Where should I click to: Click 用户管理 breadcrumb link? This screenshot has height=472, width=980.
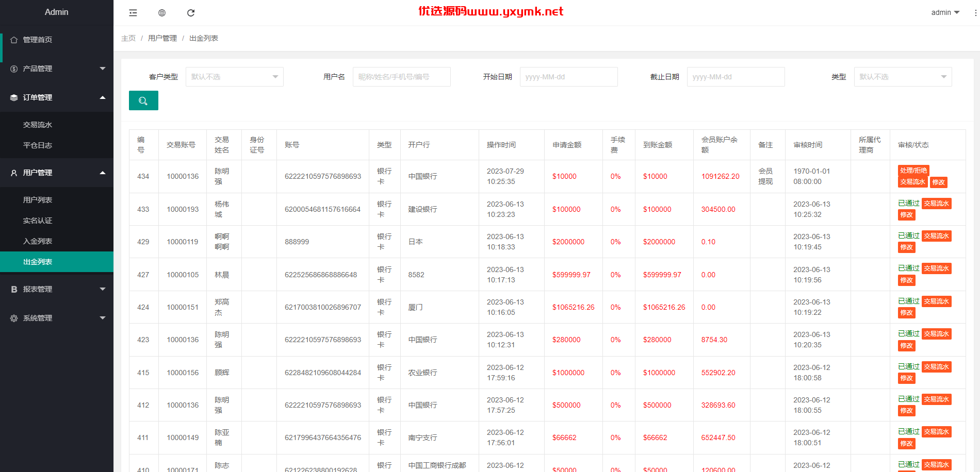162,38
